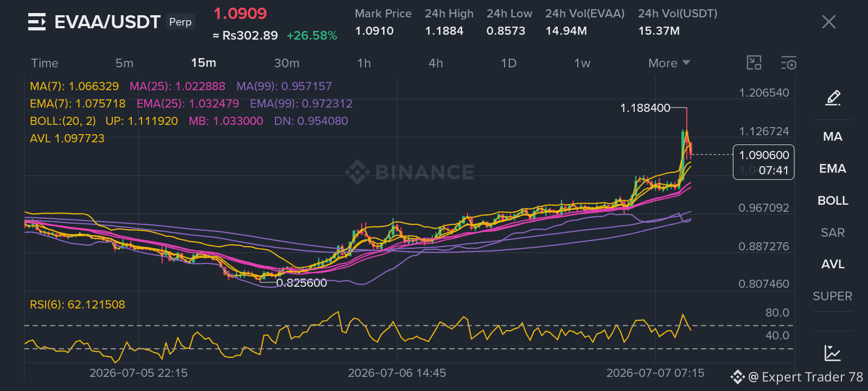Viewport: 868px width, 391px height.
Task: Expand the More timeframes dropdown
Action: pos(669,63)
